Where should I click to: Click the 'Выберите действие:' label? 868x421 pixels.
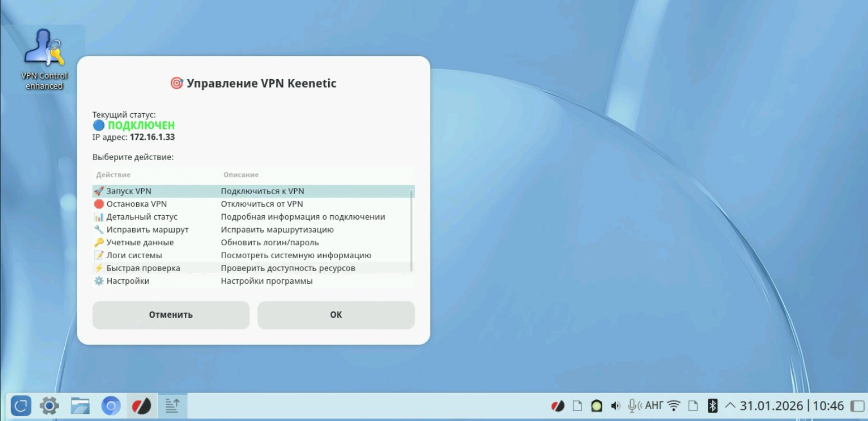point(133,157)
